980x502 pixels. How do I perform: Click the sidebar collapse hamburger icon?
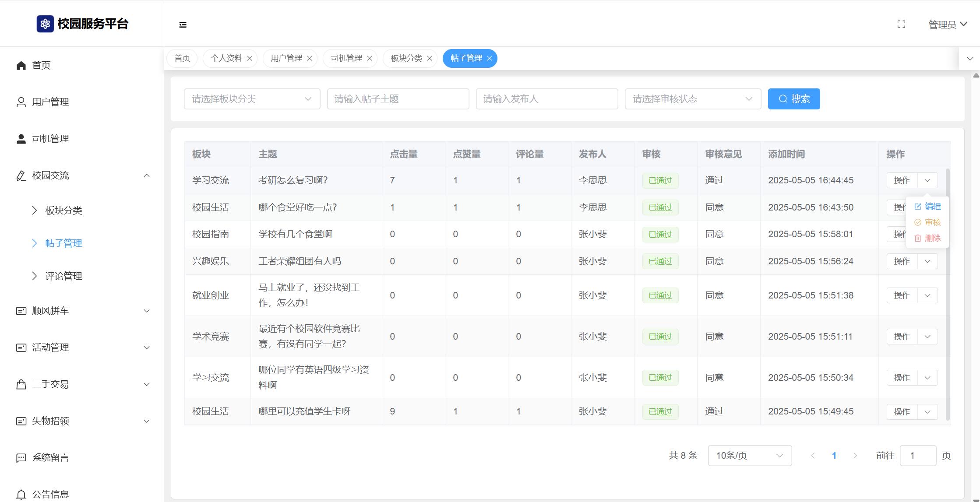click(x=183, y=25)
